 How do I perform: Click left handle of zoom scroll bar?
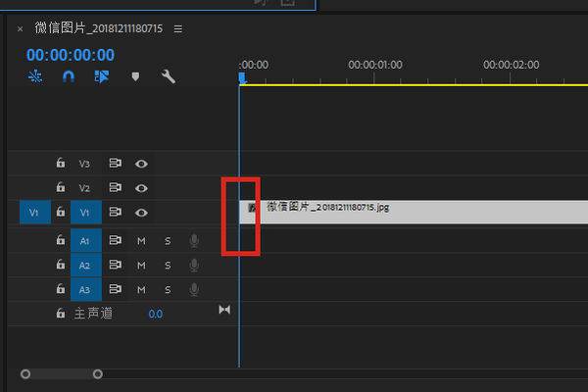25,374
